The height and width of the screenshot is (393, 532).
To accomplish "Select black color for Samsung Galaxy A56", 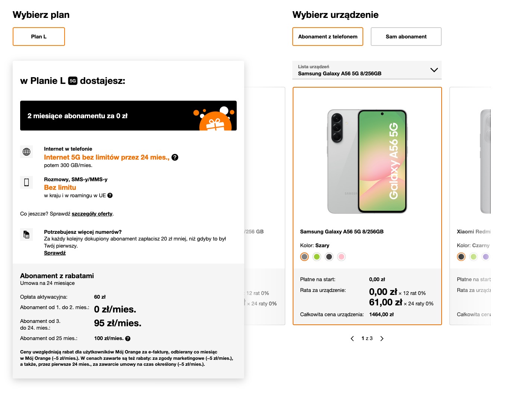I will coord(329,257).
